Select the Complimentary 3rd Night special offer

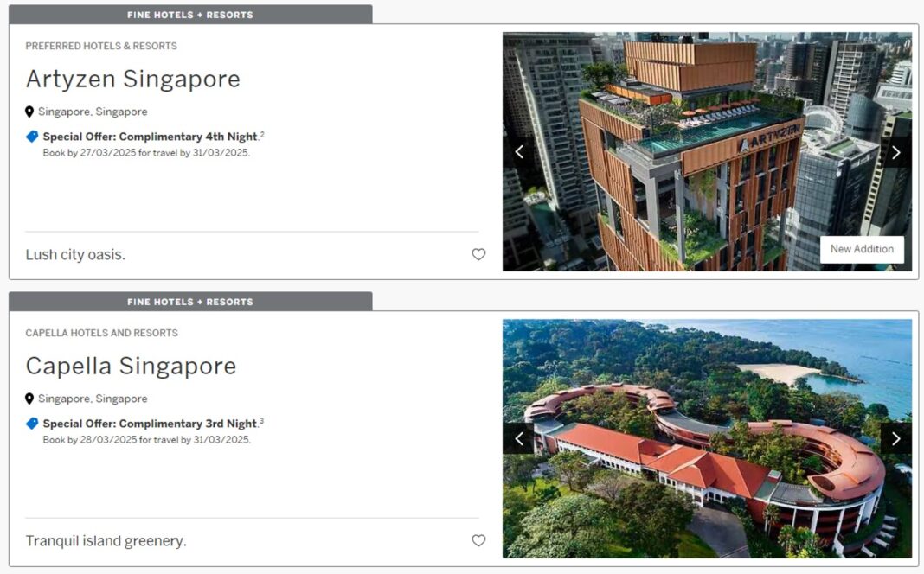click(x=150, y=424)
